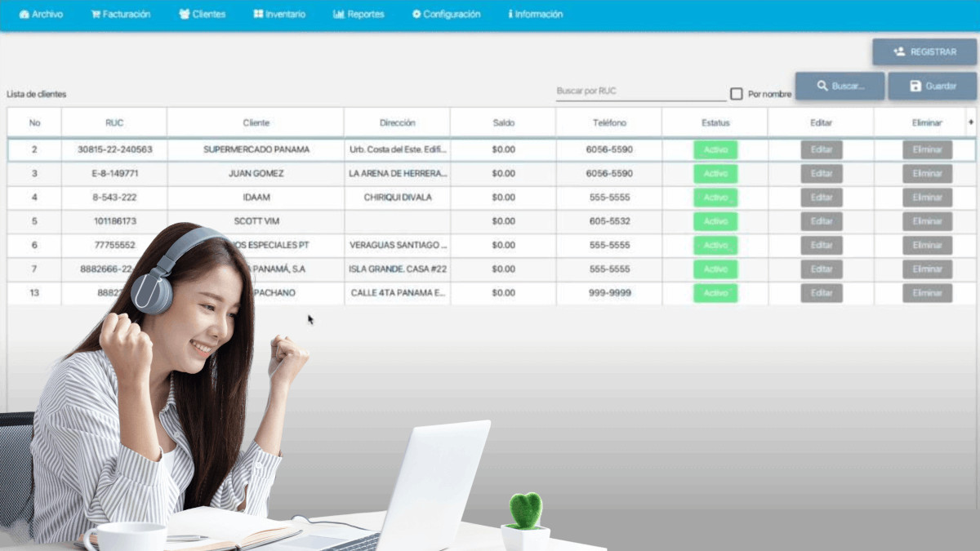Open the Inventario menu

pyautogui.click(x=279, y=14)
